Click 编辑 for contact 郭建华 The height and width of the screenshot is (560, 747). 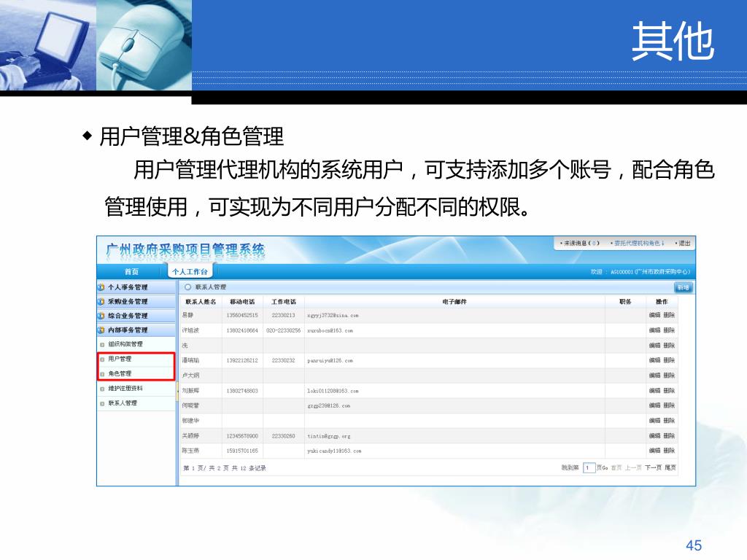click(x=654, y=421)
